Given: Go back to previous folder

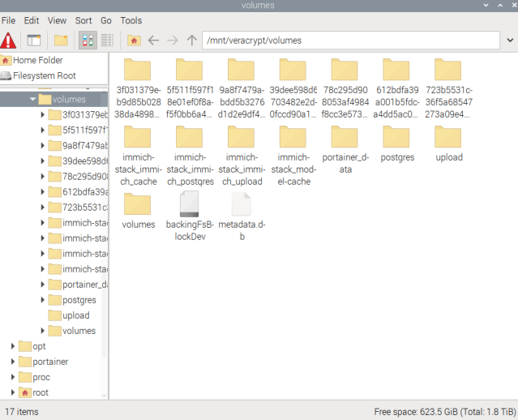Looking at the screenshot, I should click(x=153, y=41).
